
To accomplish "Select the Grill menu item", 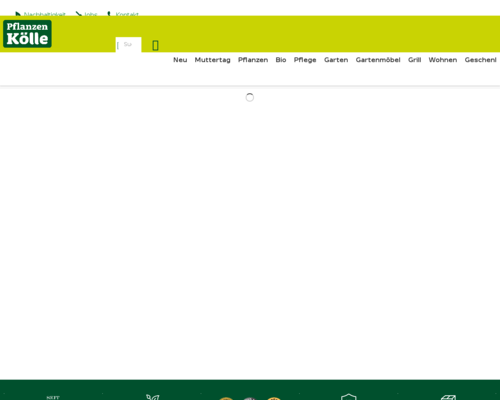I will click(414, 60).
